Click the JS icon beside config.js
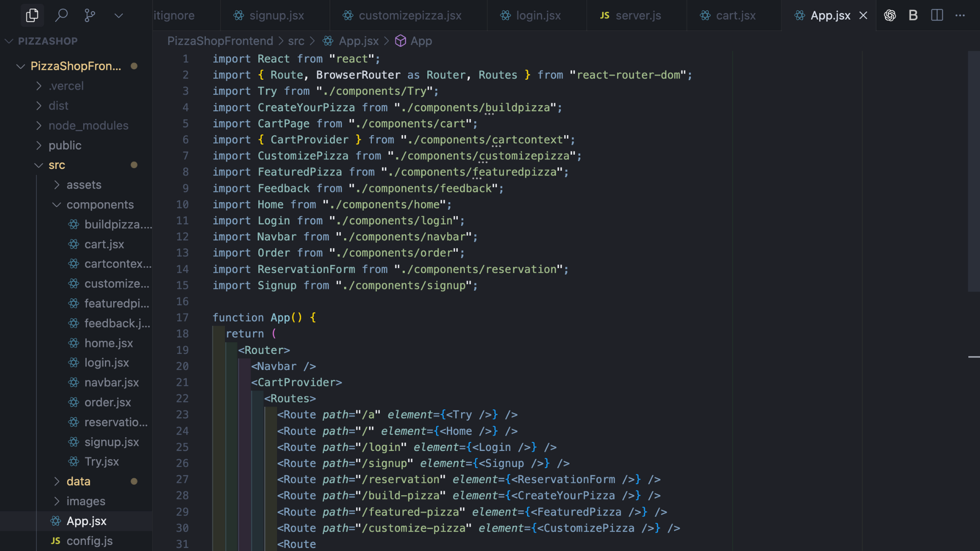The height and width of the screenshot is (551, 980). (x=56, y=541)
